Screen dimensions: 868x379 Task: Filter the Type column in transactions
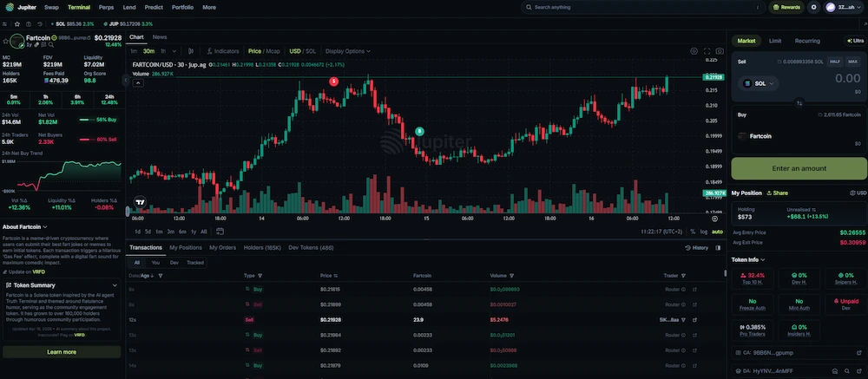pos(259,276)
